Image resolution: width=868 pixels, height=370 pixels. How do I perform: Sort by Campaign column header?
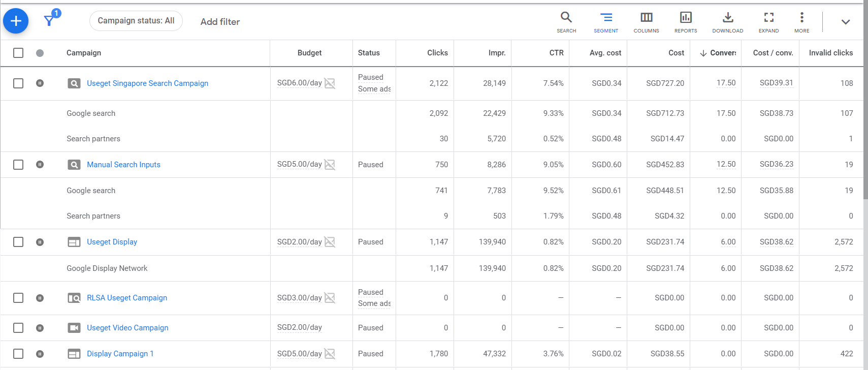(x=84, y=53)
